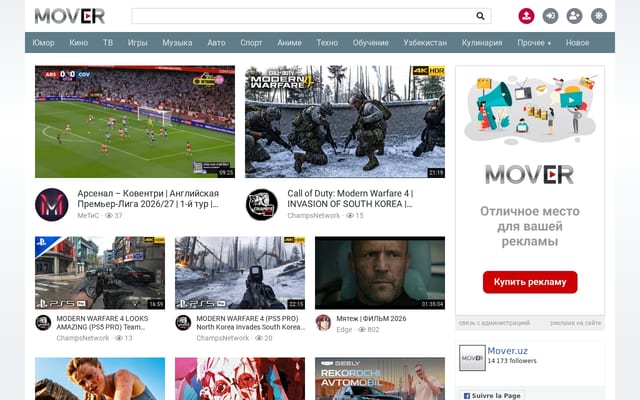Open the Спорт category

pos(251,42)
